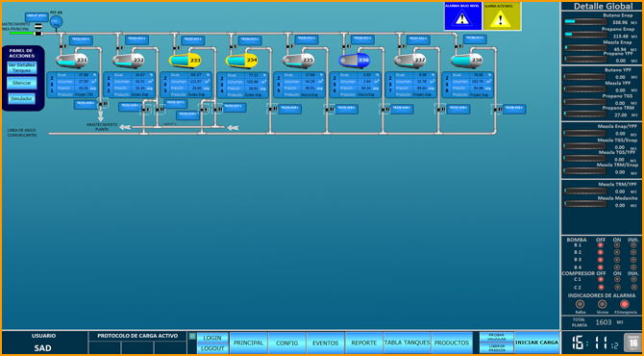Image resolution: width=644 pixels, height=356 pixels.
Task: Switch to the EVENTOS tab
Action: tap(326, 343)
